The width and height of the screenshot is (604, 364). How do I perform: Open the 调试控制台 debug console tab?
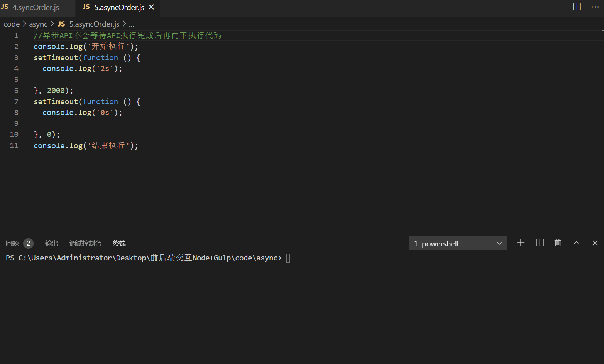tap(85, 243)
